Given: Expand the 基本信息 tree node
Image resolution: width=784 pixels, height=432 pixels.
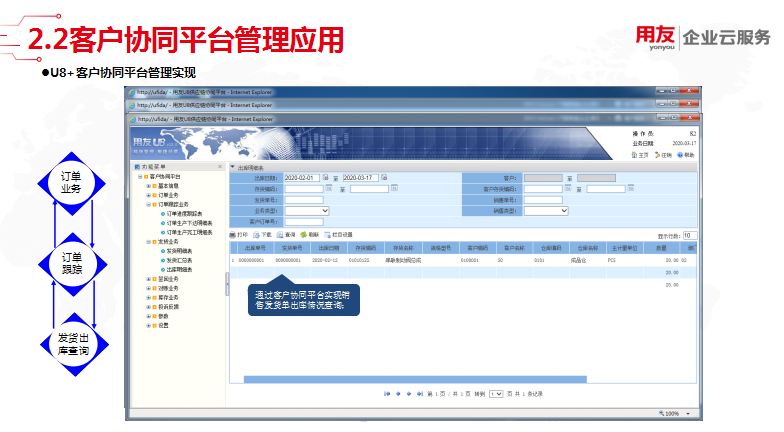Looking at the screenshot, I should pos(148,186).
